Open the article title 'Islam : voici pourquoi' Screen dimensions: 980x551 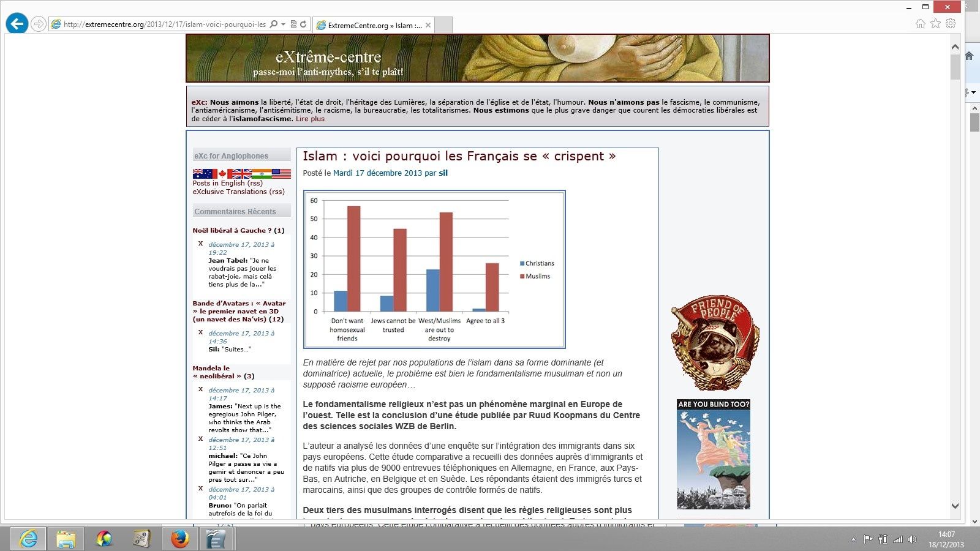(459, 156)
